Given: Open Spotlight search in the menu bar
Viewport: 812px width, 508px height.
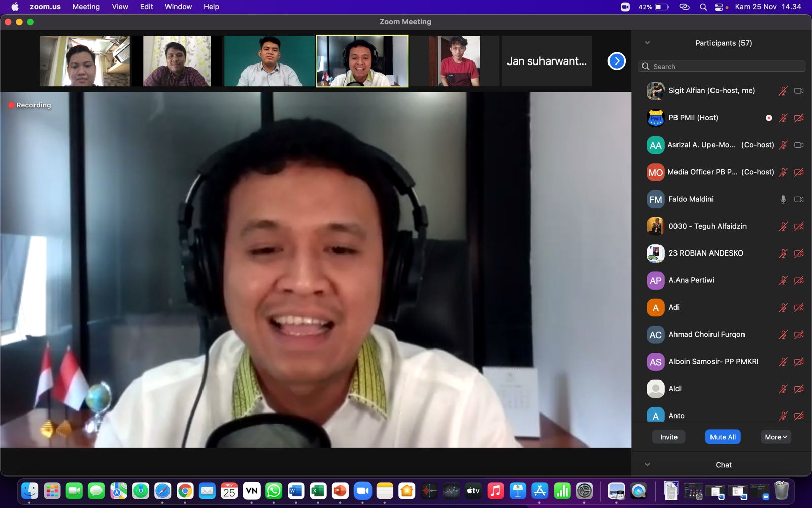Looking at the screenshot, I should (x=703, y=7).
